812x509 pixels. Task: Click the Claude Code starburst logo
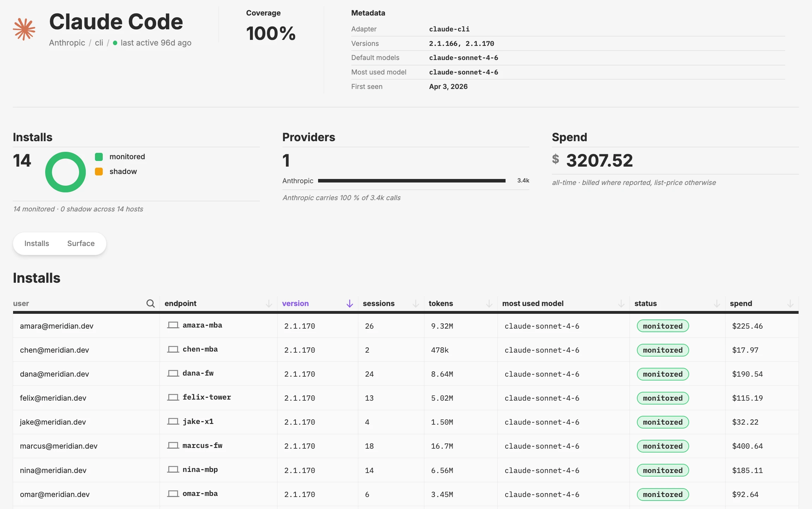pos(24,29)
